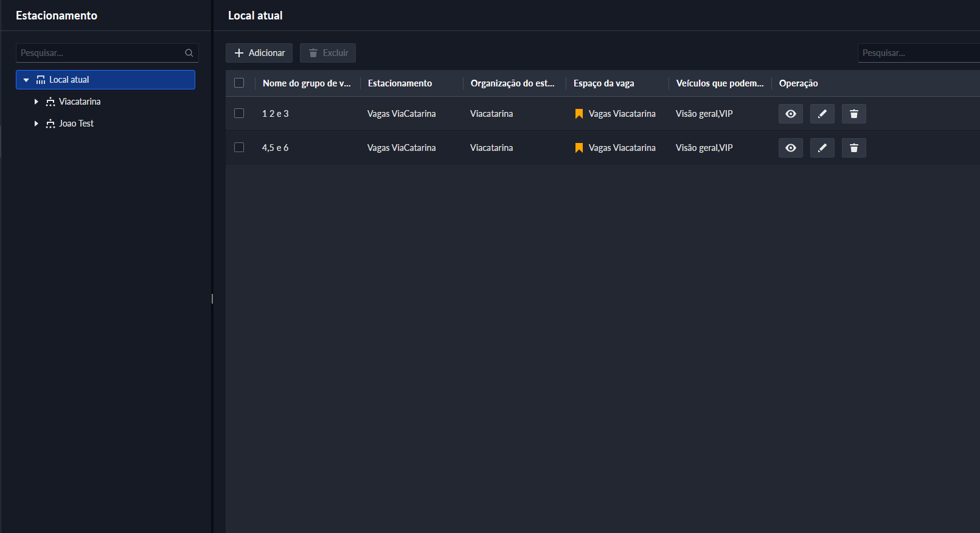
Task: Click the magnifier icon in sidebar search
Action: click(x=189, y=53)
